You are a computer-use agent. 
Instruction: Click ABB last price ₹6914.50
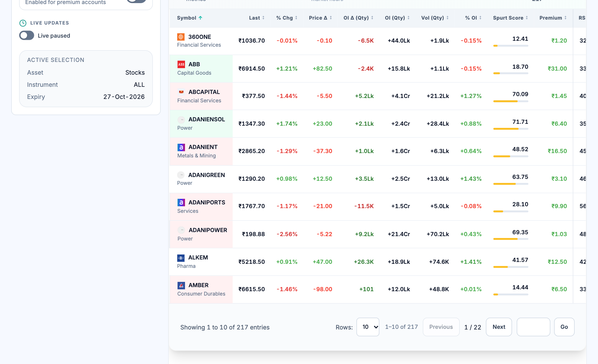252,68
